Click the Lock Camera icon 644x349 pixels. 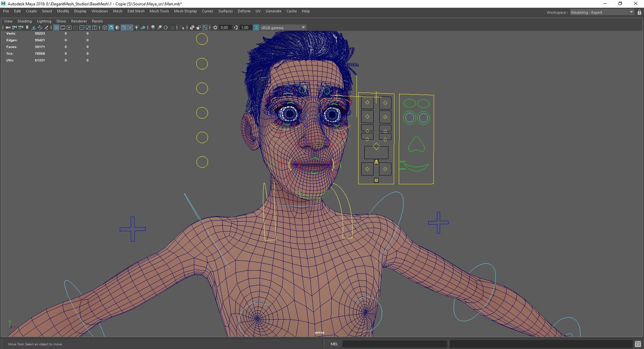[14, 28]
